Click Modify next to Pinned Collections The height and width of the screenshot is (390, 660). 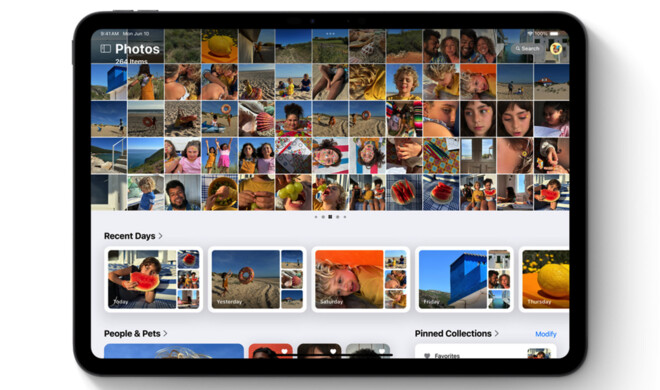[x=546, y=334]
